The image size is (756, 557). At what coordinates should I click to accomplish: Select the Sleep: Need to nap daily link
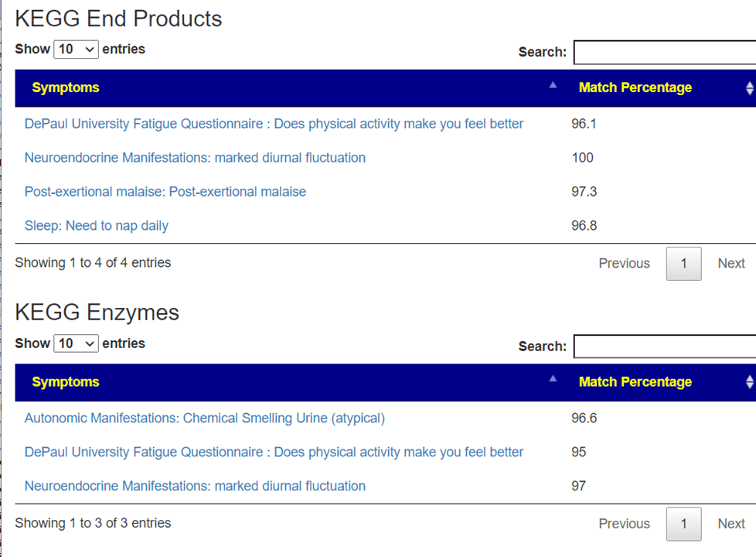pyautogui.click(x=96, y=226)
